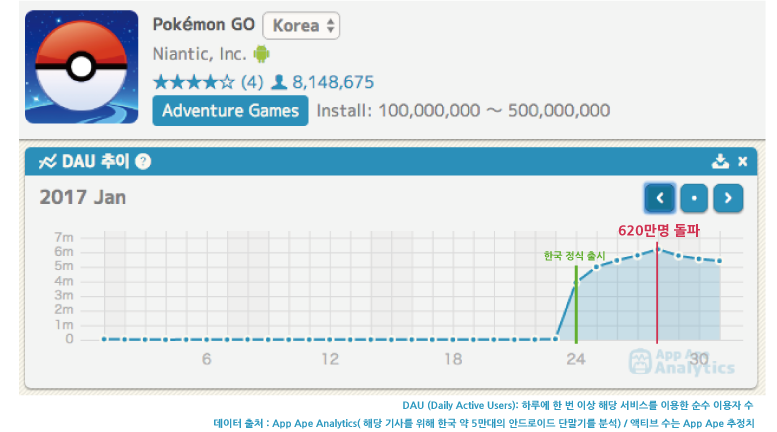Go to the next month
This screenshot has width=777, height=432.
coord(728,198)
